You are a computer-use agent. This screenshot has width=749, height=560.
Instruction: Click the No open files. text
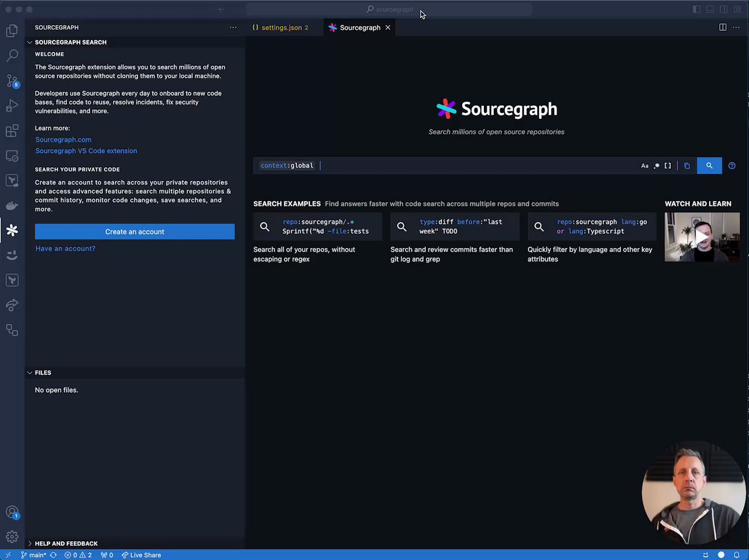point(56,390)
